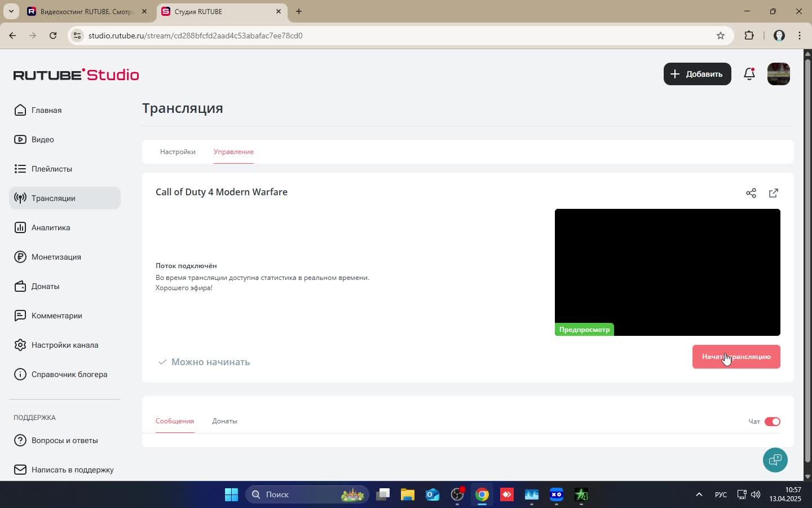View site information icon in address bar

[x=78, y=36]
